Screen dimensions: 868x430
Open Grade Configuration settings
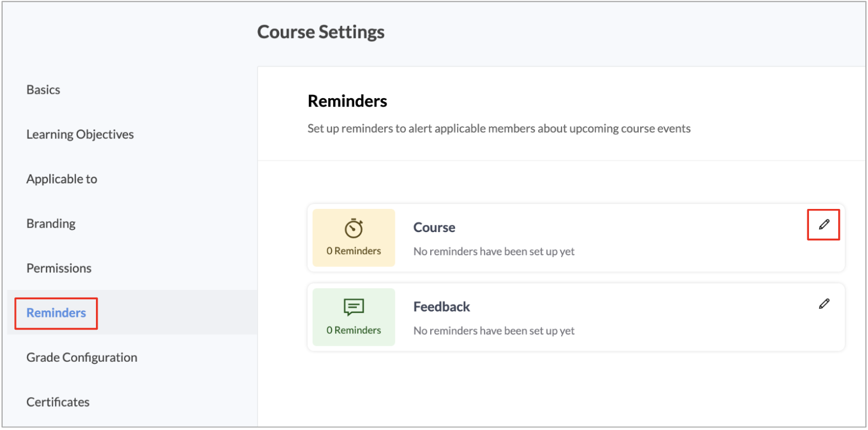pyautogui.click(x=82, y=358)
